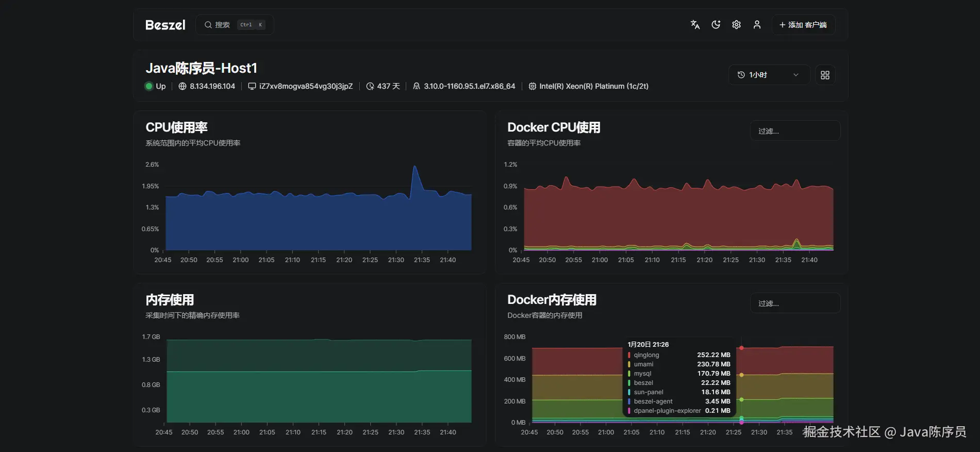Click the globe icon beside IP address
The height and width of the screenshot is (452, 980).
tap(182, 86)
